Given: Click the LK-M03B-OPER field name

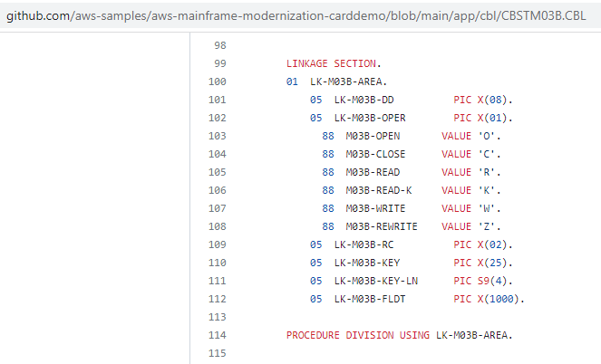Looking at the screenshot, I should pos(370,118).
